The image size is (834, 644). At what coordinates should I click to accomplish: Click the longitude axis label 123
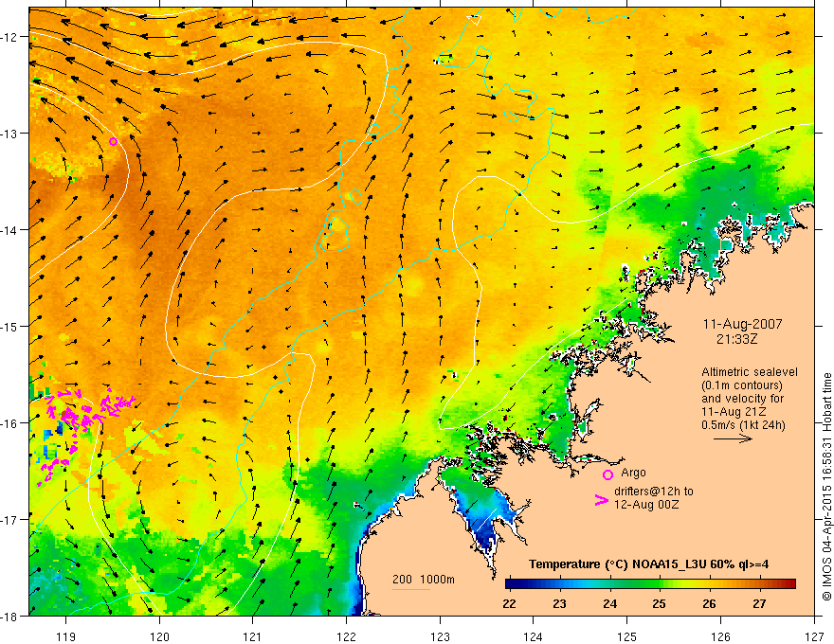point(440,637)
